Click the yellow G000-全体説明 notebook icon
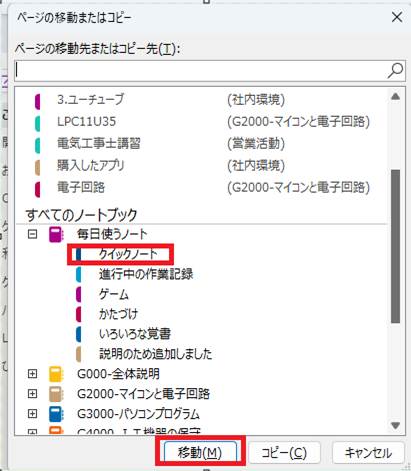 coord(56,374)
